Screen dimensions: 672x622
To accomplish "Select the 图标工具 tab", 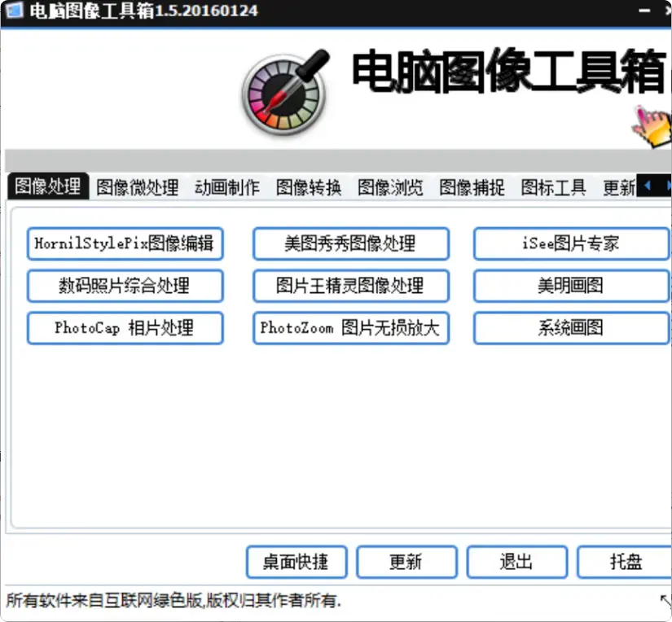I will pyautogui.click(x=553, y=186).
